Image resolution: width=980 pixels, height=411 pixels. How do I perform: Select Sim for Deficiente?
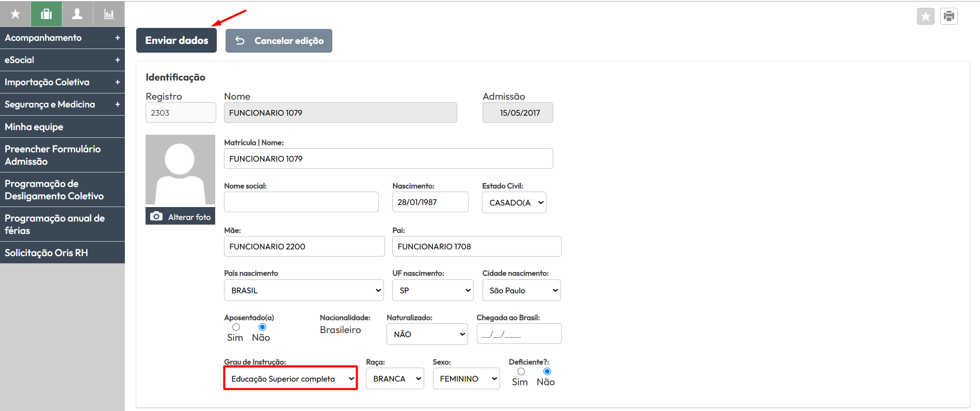521,371
